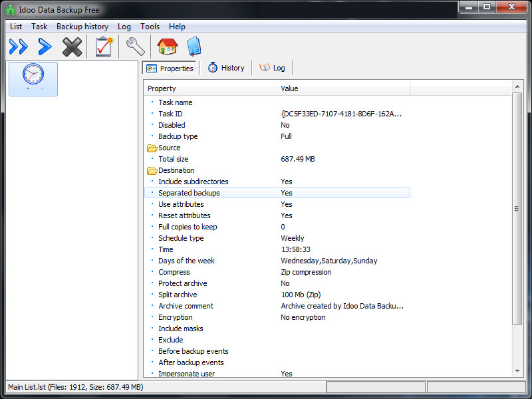Select the After backup events row
The height and width of the screenshot is (399, 532).
[x=277, y=362]
